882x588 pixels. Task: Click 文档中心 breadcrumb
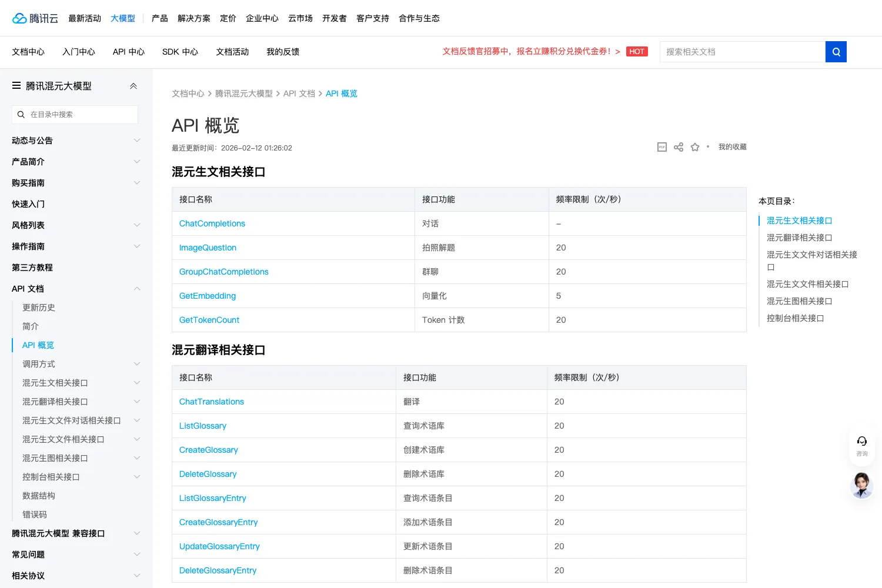click(x=188, y=93)
